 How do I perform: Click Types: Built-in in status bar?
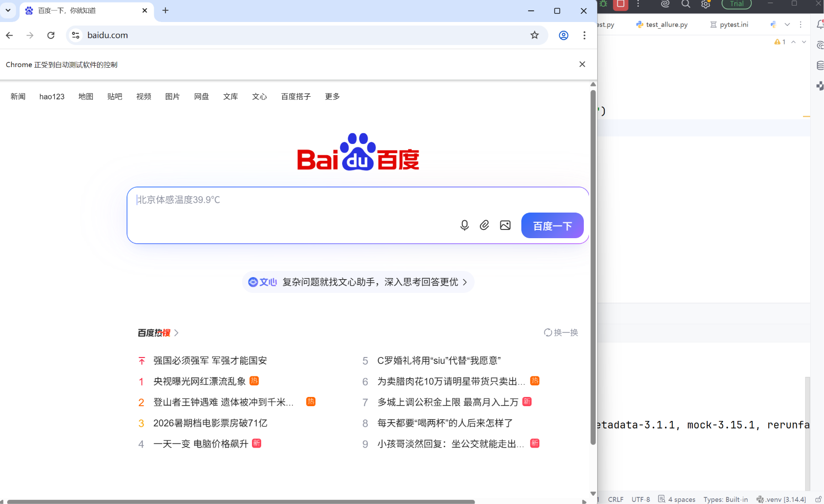tap(725, 499)
